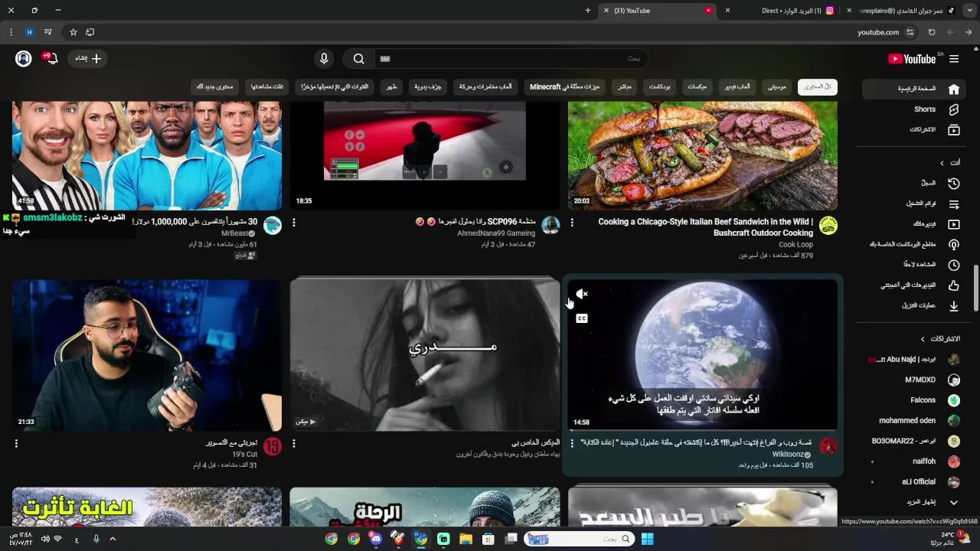Open options menu for the mix by بهاء سلطان

tap(294, 443)
